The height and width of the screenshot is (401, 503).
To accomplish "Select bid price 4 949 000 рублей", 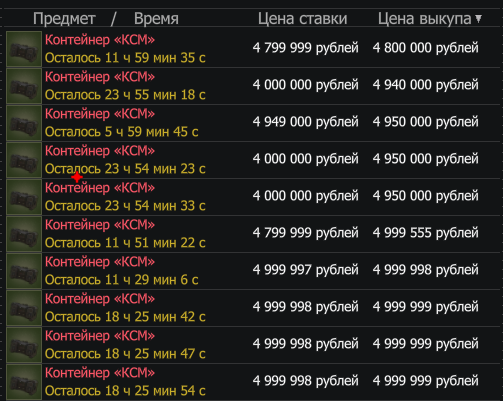I will point(305,122).
